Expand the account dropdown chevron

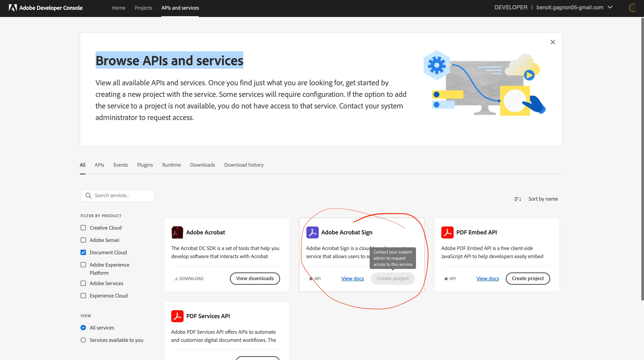610,8
